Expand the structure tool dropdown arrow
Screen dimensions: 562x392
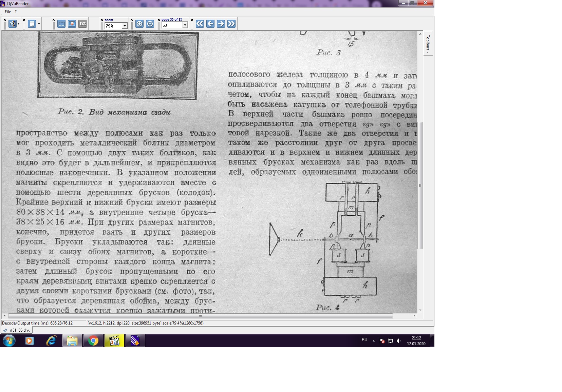coord(18,24)
